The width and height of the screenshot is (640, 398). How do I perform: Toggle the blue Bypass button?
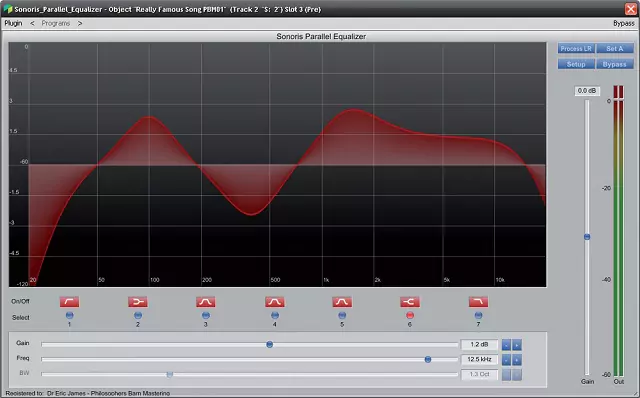click(615, 64)
